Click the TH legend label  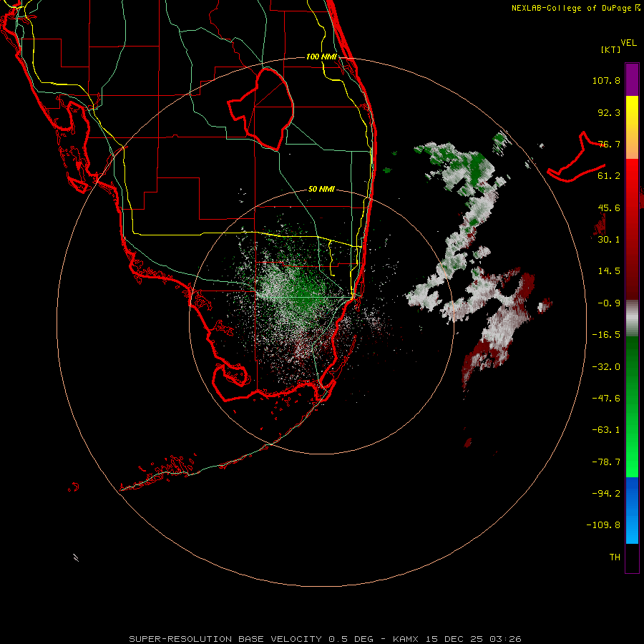point(615,557)
